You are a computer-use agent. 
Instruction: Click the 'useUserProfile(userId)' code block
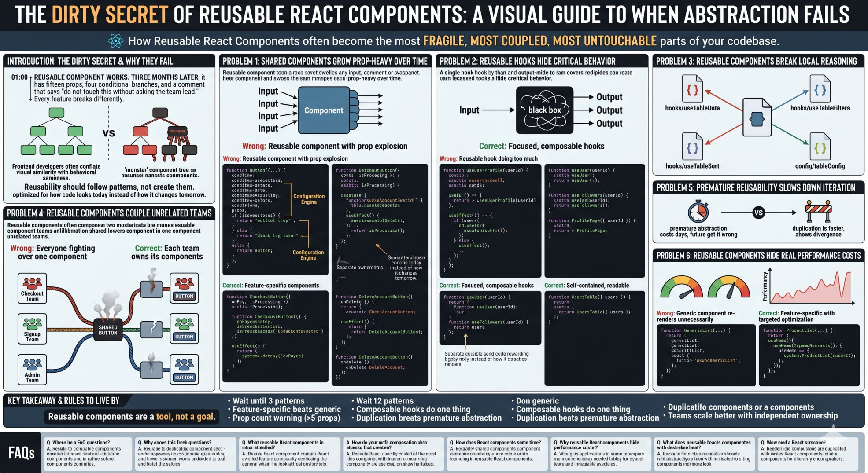tap(490, 221)
